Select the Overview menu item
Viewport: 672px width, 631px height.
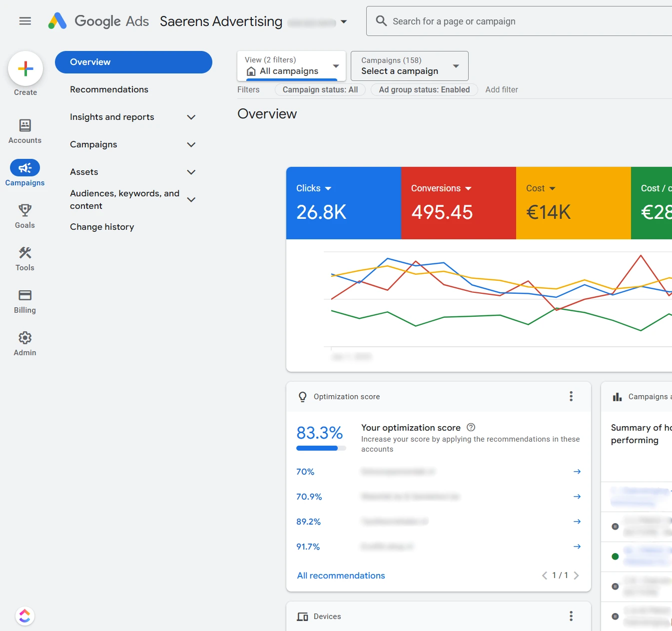click(x=133, y=62)
